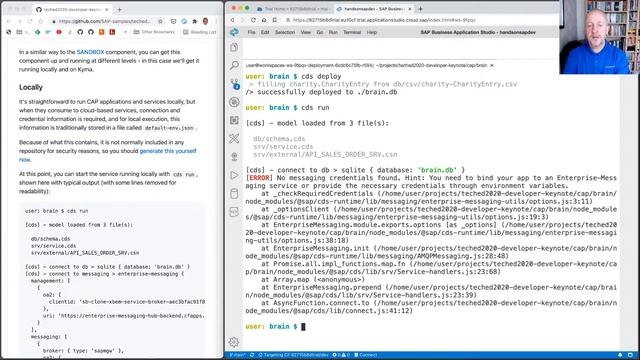Open the Selection menu
Viewport: 640px width, 360px height.
click(x=285, y=32)
